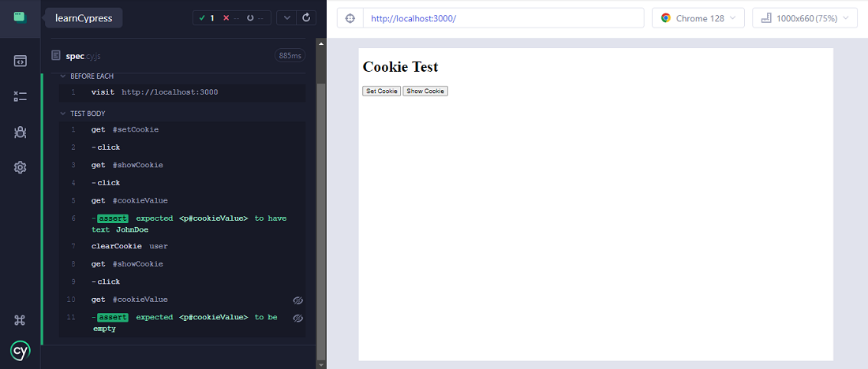This screenshot has height=369, width=868.
Task: Select the assert to have text JohnDoe
Action: tap(182, 224)
